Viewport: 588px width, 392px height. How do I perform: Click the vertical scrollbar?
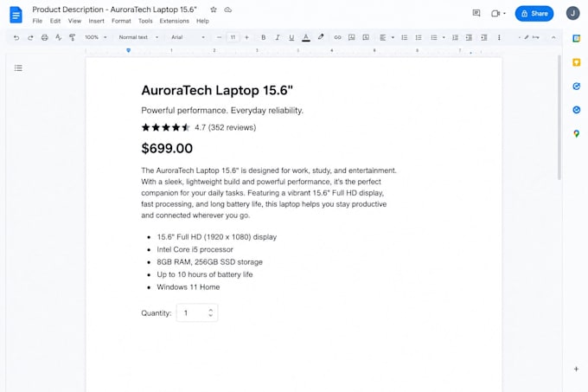[x=559, y=117]
